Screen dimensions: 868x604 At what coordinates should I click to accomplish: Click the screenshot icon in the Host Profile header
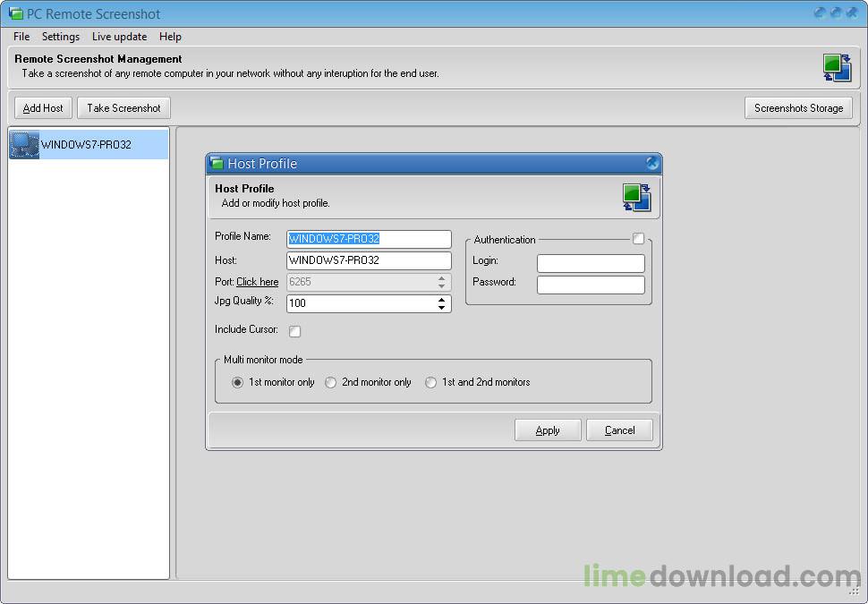coord(637,196)
